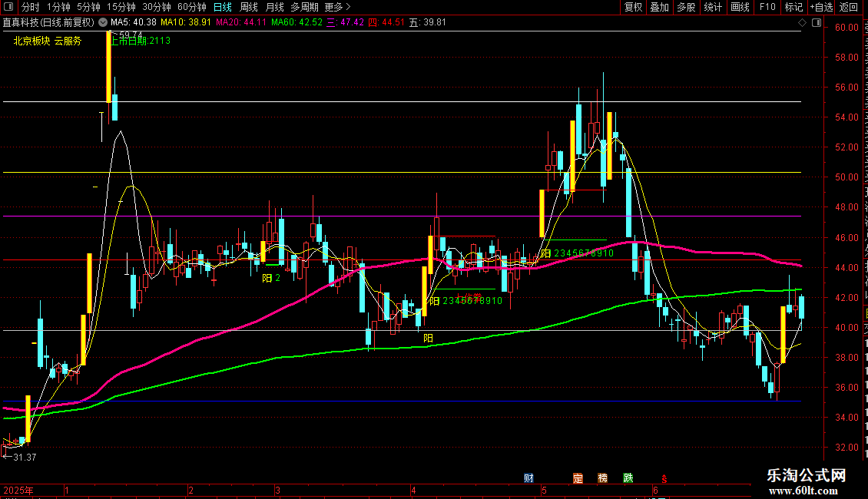
Task: Click the 四: 44.51 indicator value
Action: click(x=386, y=22)
